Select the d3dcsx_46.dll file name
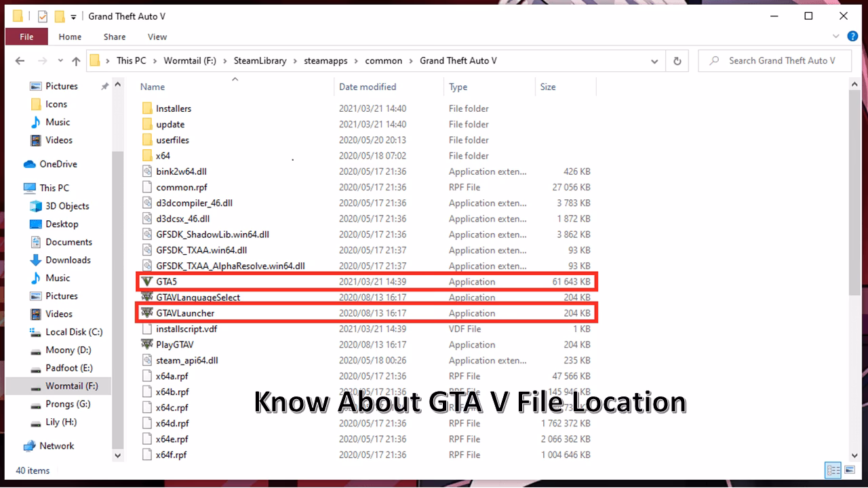Image resolution: width=868 pixels, height=488 pixels. [x=182, y=219]
